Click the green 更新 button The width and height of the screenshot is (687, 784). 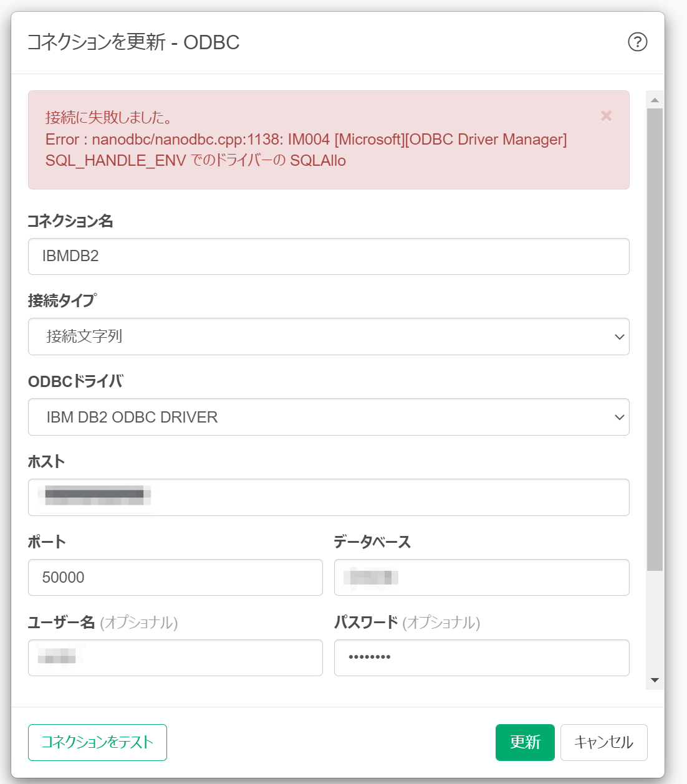click(525, 742)
